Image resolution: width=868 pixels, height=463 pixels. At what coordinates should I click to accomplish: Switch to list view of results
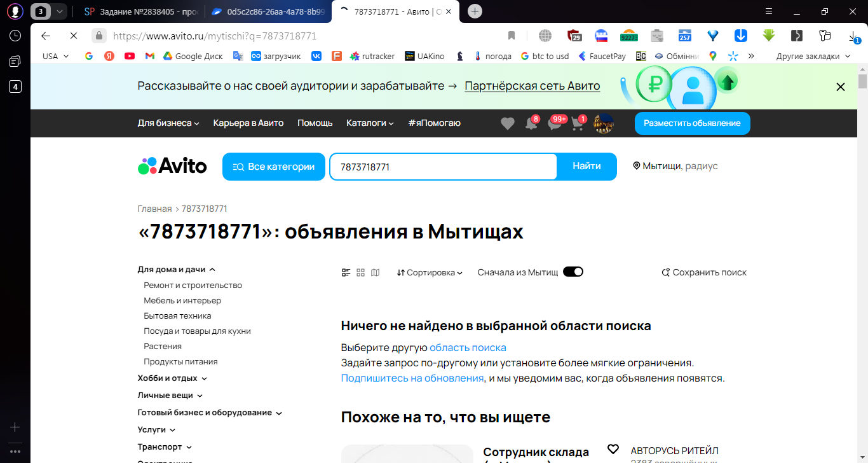coord(346,272)
